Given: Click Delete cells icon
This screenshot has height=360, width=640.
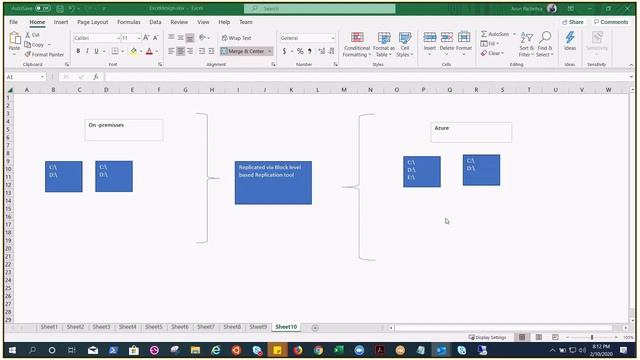Looking at the screenshot, I should click(x=447, y=38).
